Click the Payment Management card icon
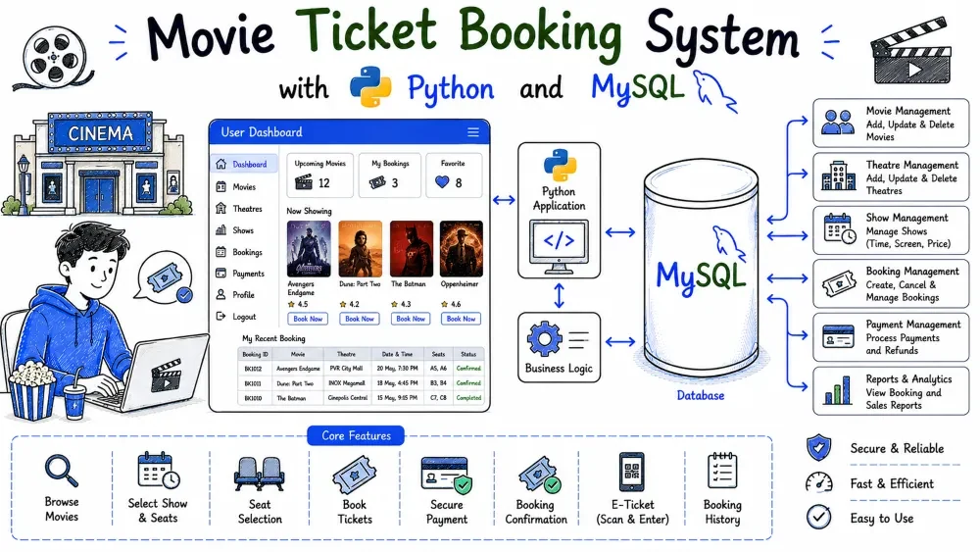980x552 pixels. [x=838, y=337]
